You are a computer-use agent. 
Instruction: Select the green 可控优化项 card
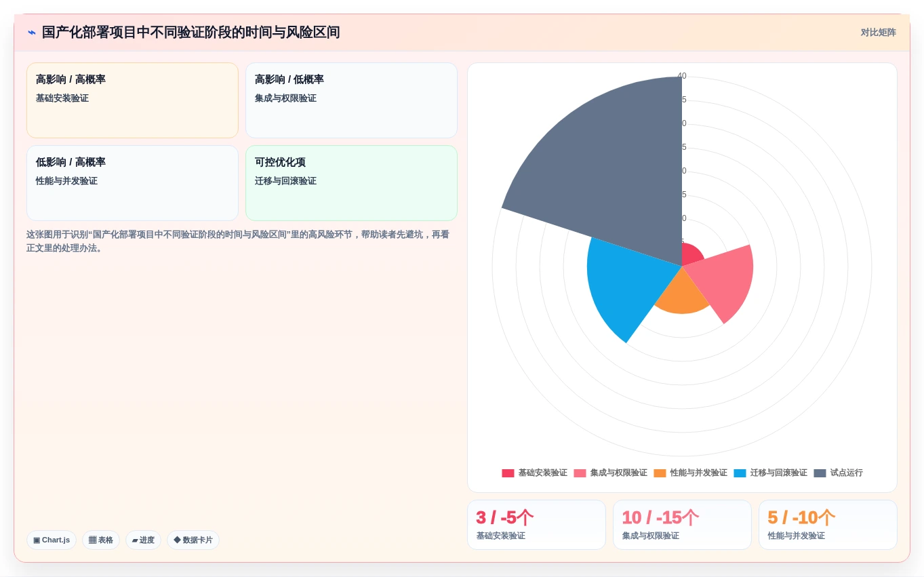tap(351, 183)
